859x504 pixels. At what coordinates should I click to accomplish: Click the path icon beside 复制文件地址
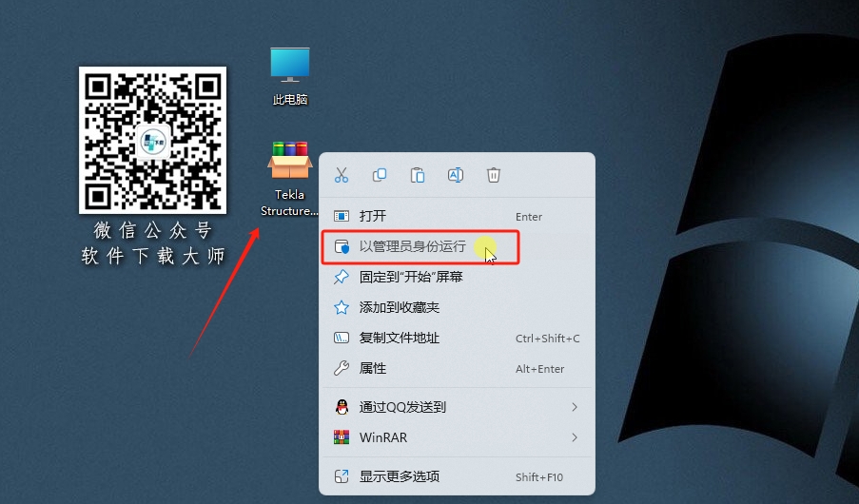342,338
